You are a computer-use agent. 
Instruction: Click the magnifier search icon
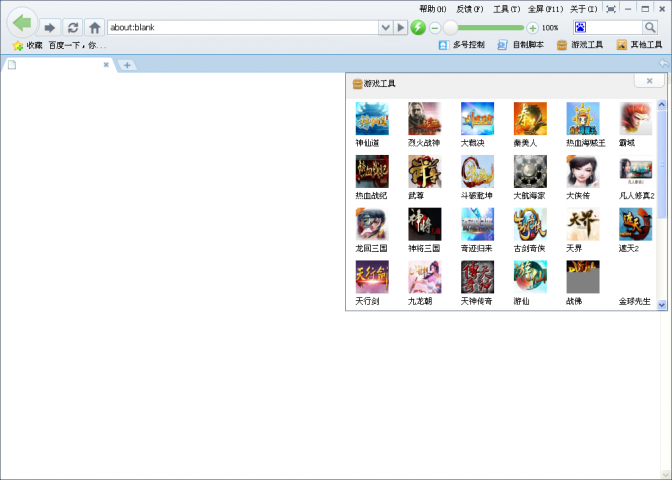pyautogui.click(x=650, y=27)
